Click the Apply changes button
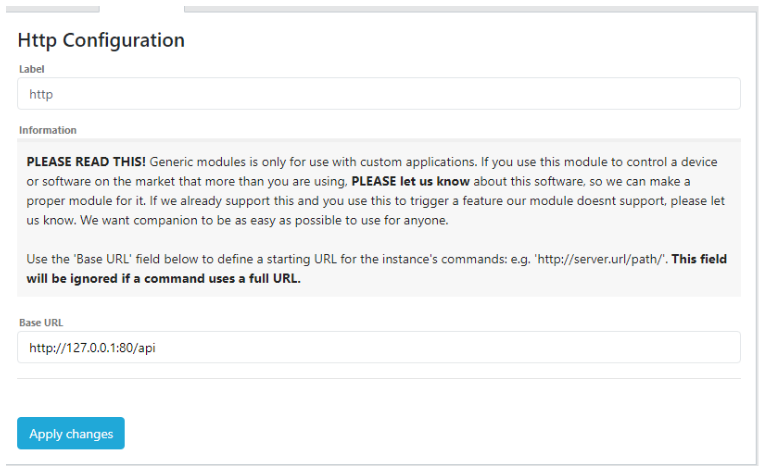Image resolution: width=769 pixels, height=472 pixels. (71, 433)
